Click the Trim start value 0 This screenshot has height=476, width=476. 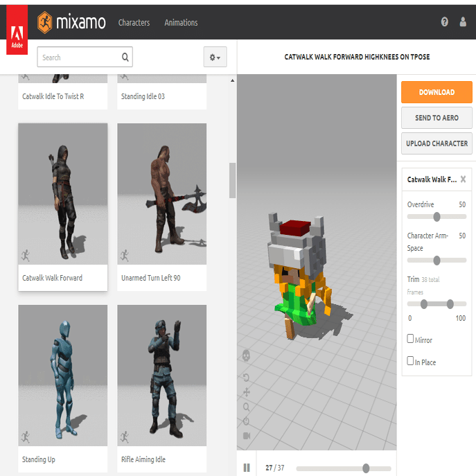pos(409,318)
